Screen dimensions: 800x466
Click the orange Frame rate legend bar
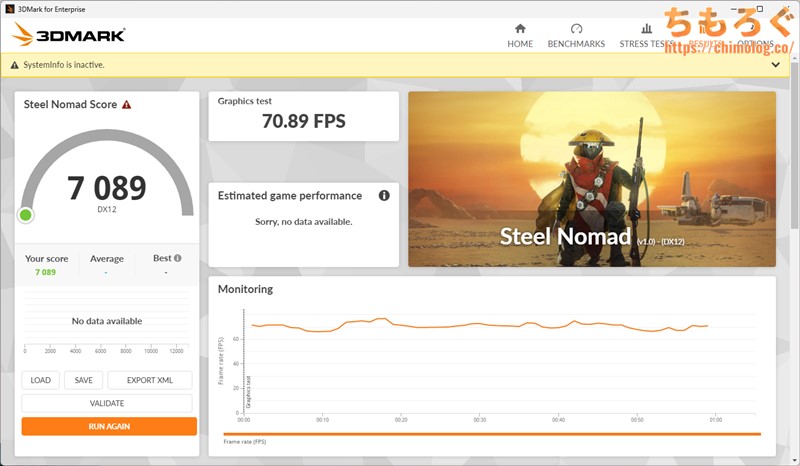(492, 434)
